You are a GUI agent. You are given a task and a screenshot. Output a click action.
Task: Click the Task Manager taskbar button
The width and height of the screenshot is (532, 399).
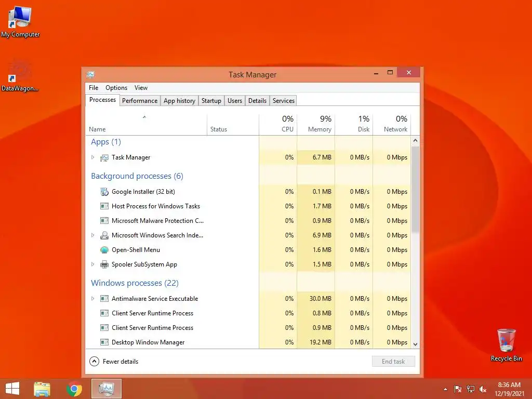point(107,389)
